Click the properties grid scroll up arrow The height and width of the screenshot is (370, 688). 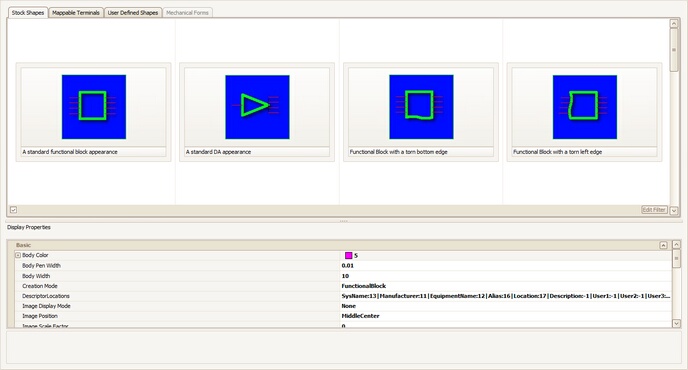point(677,244)
